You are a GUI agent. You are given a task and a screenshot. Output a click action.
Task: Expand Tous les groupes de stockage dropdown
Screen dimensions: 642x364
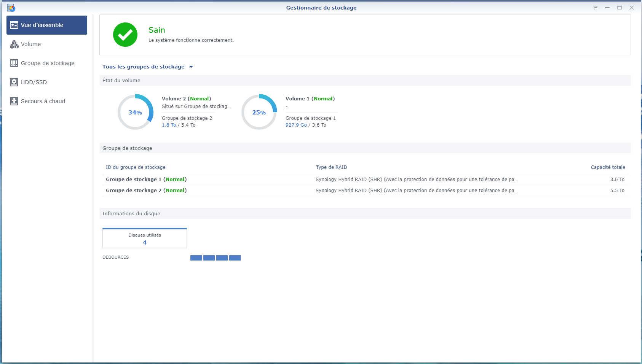click(144, 67)
